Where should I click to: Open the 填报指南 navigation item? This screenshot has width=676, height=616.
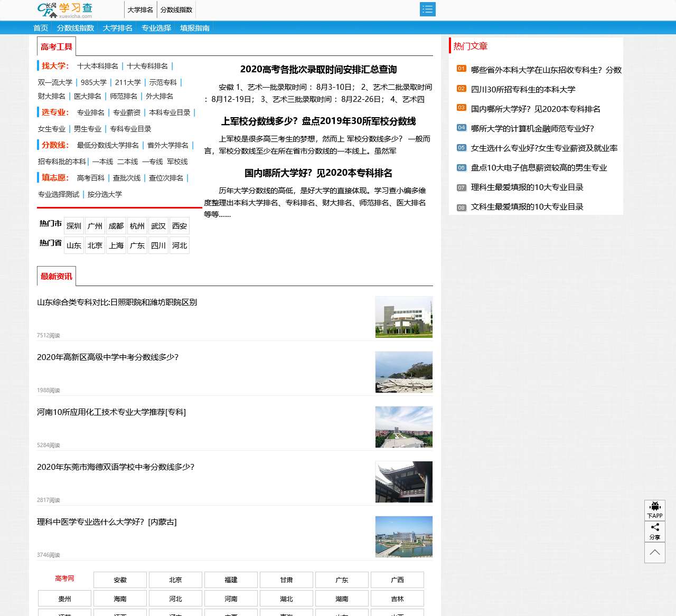click(194, 28)
